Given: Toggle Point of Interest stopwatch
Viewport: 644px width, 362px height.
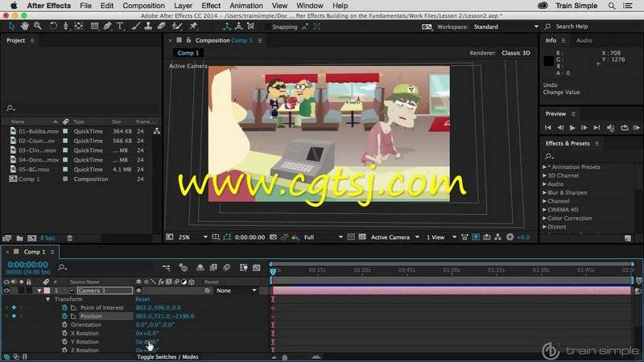Looking at the screenshot, I should pos(64,307).
